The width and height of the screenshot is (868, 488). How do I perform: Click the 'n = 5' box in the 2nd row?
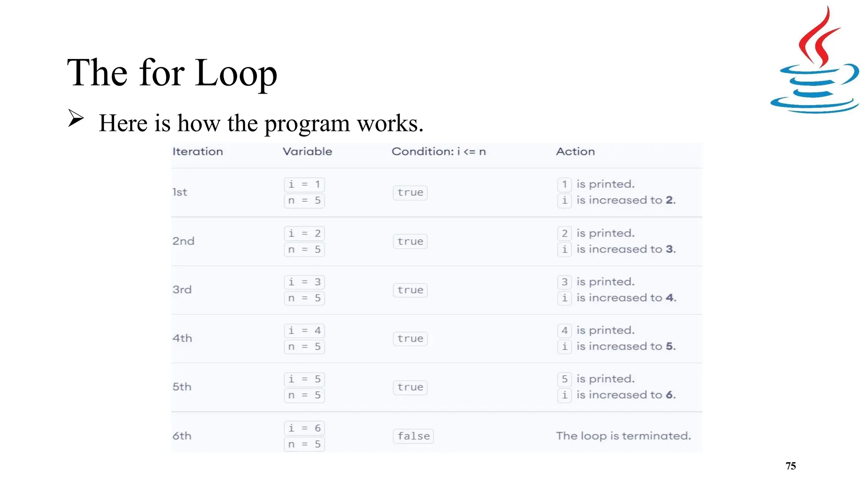tap(304, 250)
